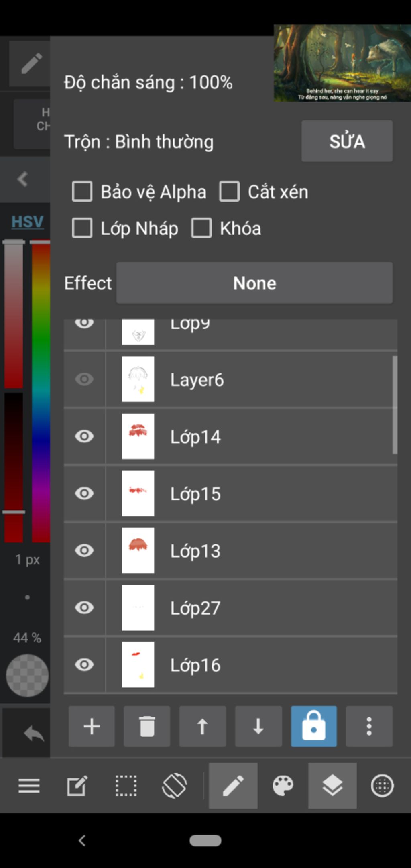This screenshot has width=411, height=868.
Task: Tap the undo arrow icon
Action: pos(34,734)
